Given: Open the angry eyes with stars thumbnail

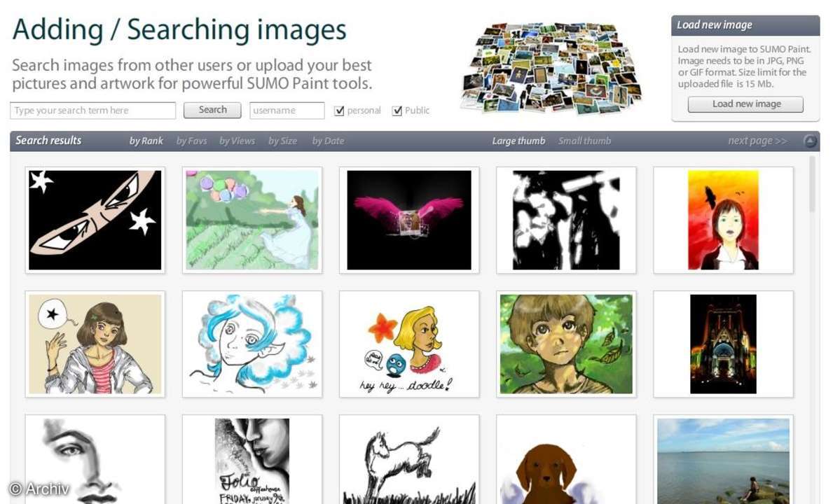Looking at the screenshot, I should [95, 220].
